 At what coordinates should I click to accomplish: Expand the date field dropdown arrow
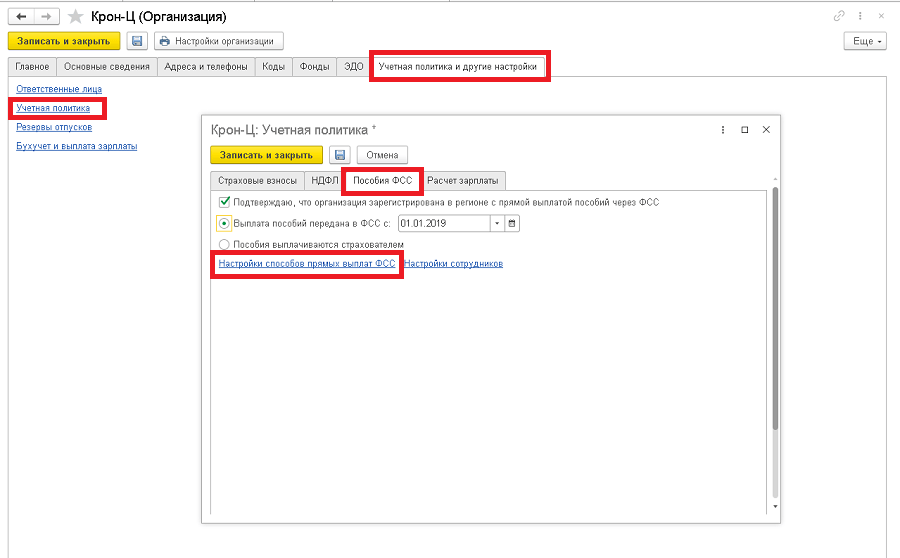496,223
